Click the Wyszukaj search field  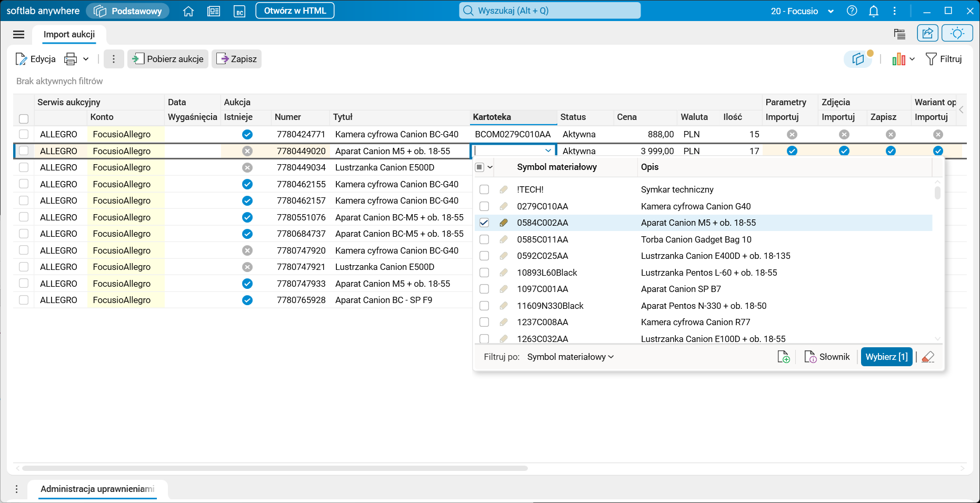coord(549,11)
